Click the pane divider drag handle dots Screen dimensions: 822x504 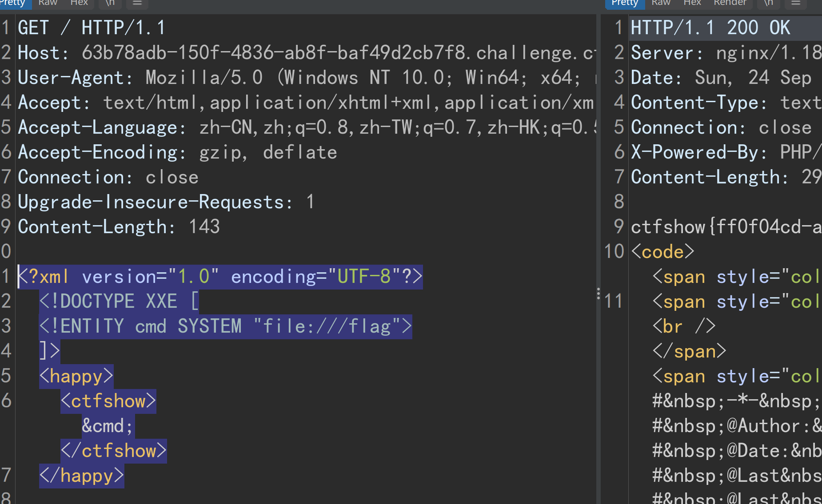[598, 294]
